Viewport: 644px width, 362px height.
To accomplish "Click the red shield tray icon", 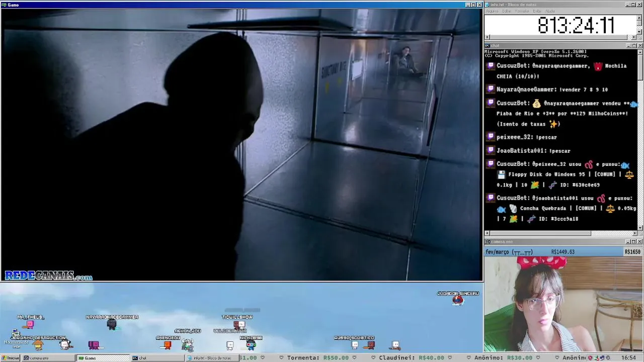I will (x=591, y=358).
